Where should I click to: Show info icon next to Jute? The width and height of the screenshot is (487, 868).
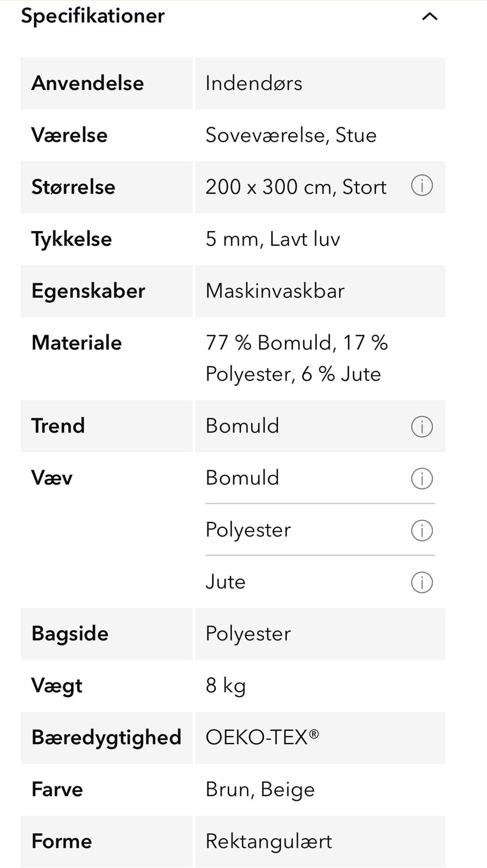tap(421, 582)
